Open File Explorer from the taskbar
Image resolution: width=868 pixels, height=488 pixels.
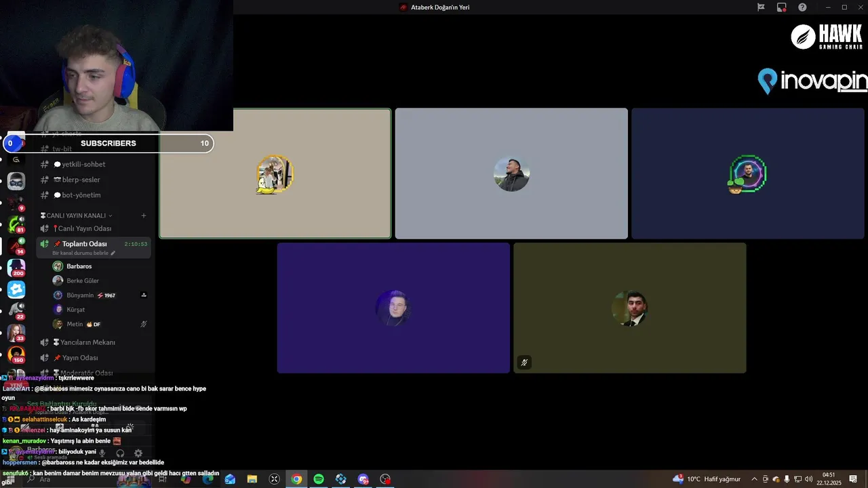252,479
